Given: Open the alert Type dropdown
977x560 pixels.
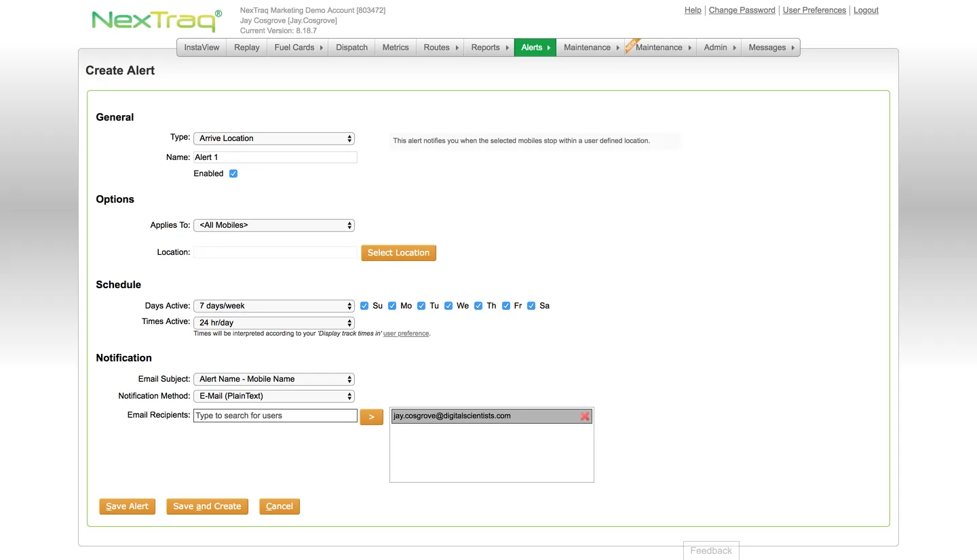Looking at the screenshot, I should coord(273,138).
